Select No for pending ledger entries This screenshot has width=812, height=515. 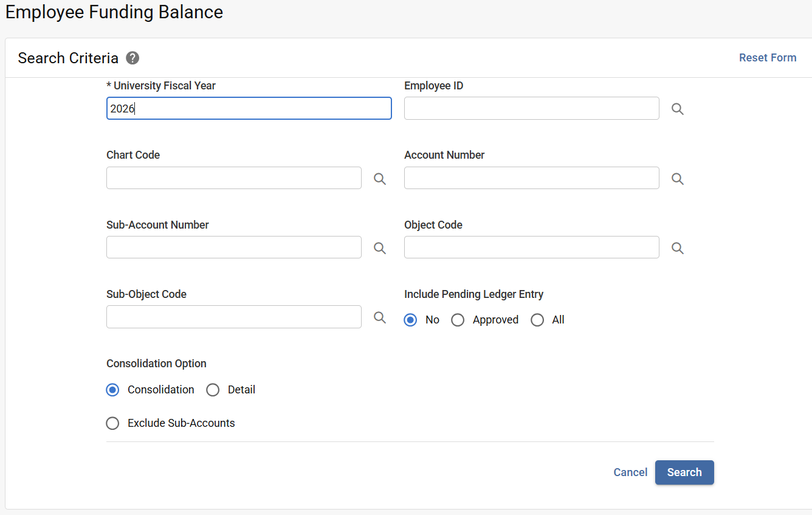(x=410, y=319)
